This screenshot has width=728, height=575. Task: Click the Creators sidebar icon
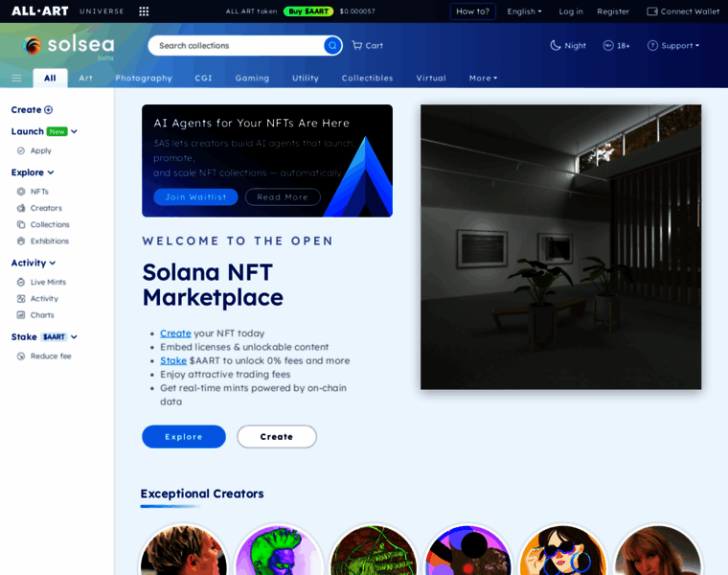(21, 208)
